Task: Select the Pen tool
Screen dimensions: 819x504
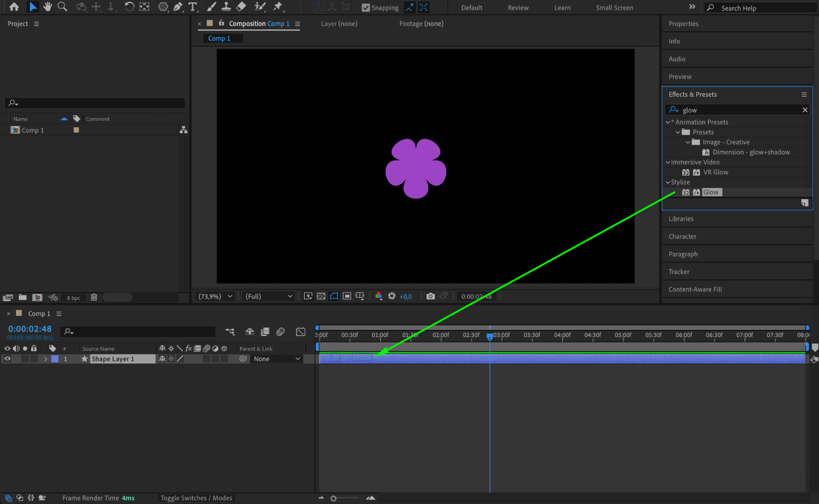Action: coord(178,7)
